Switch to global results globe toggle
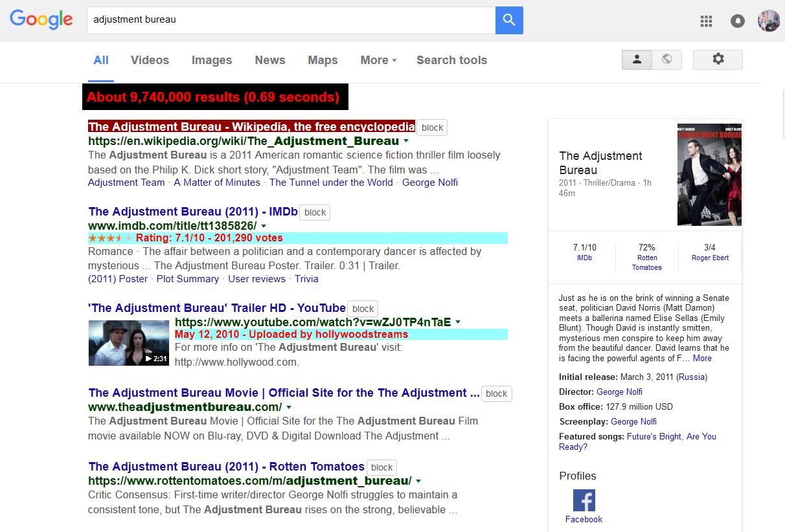 666,60
